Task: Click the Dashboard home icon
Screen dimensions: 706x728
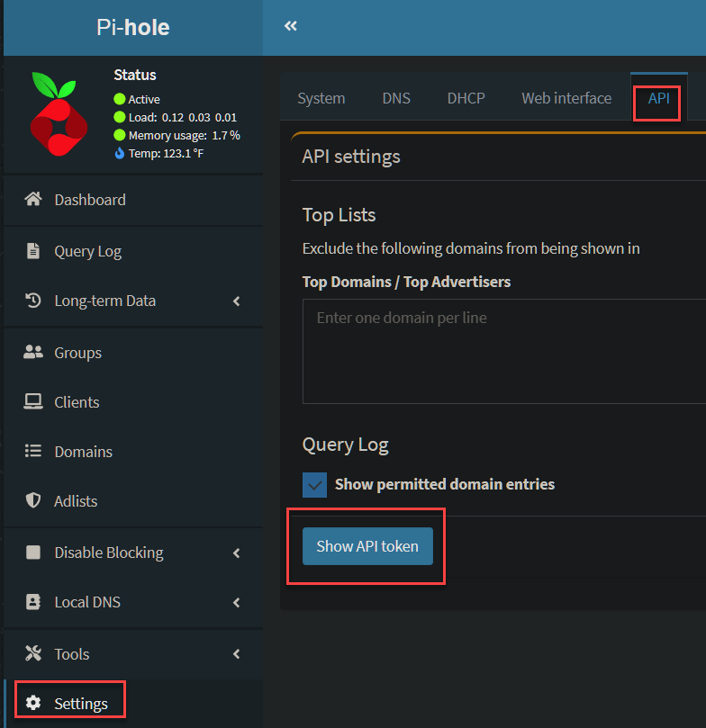Action: tap(33, 199)
